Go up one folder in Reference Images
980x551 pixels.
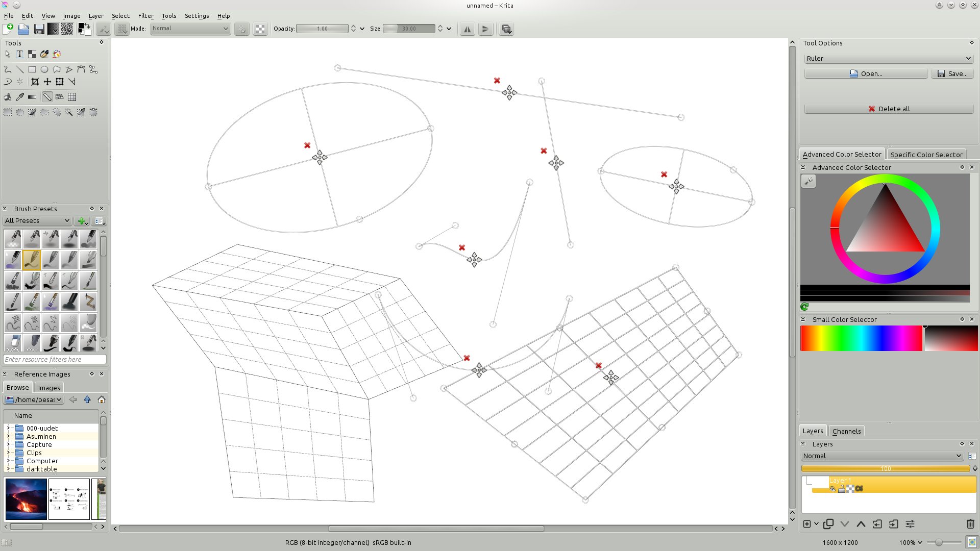click(x=87, y=399)
